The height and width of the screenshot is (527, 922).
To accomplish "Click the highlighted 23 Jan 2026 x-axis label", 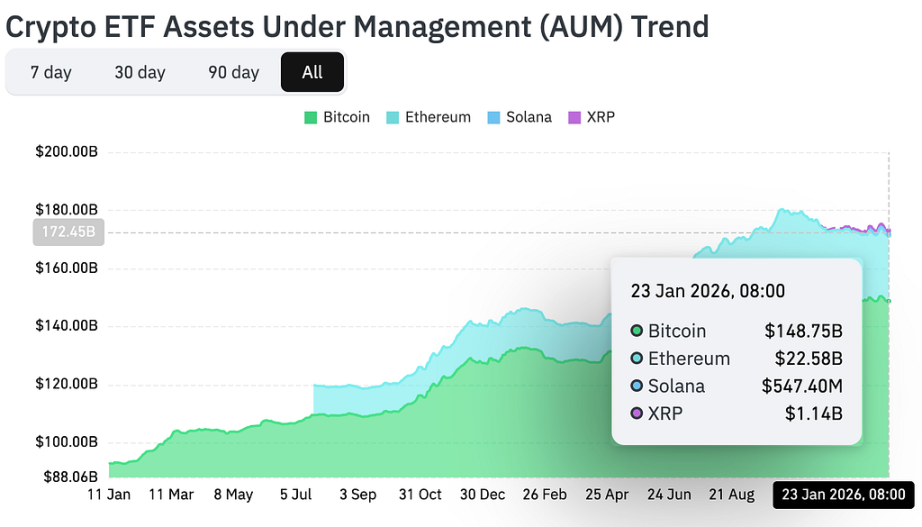I will 843,494.
